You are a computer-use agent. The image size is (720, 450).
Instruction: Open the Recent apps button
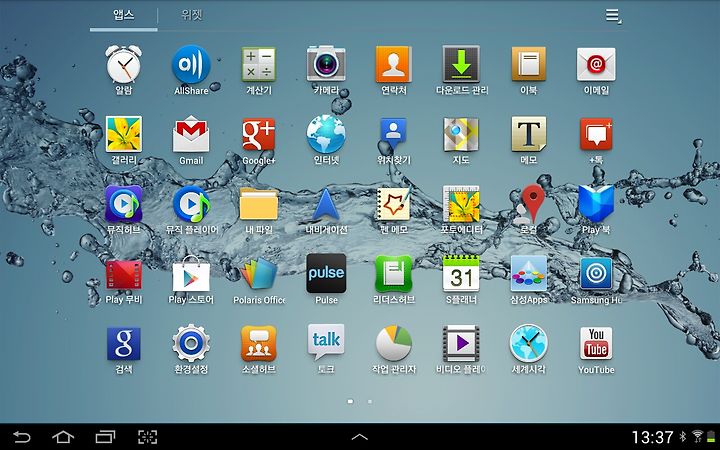pyautogui.click(x=105, y=437)
